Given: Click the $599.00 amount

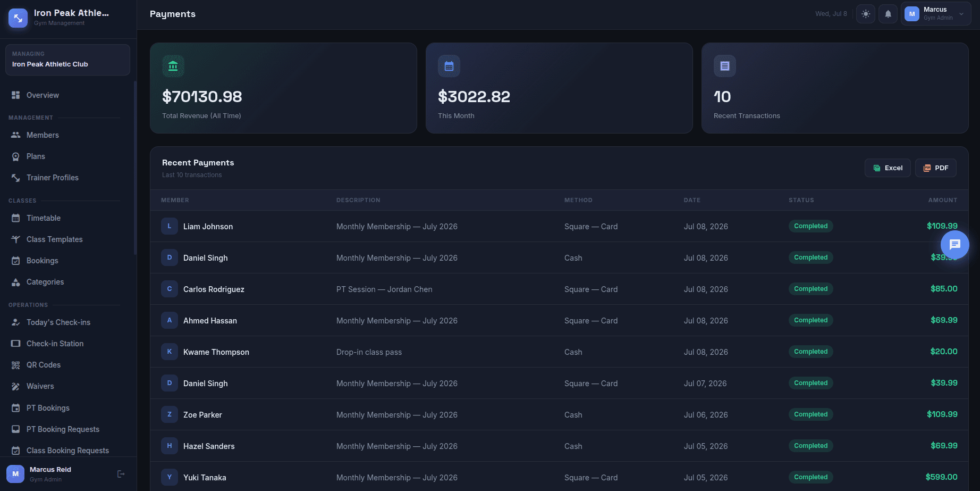Looking at the screenshot, I should click(x=941, y=477).
